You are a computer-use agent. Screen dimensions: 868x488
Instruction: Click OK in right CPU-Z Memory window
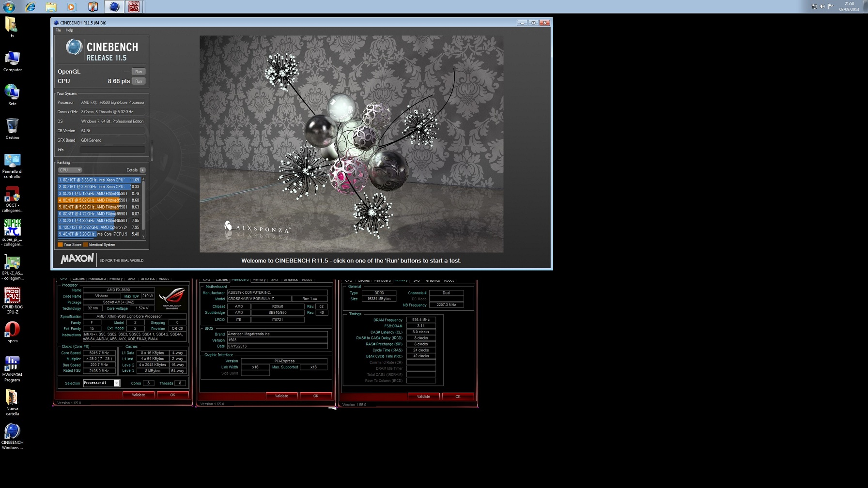458,396
